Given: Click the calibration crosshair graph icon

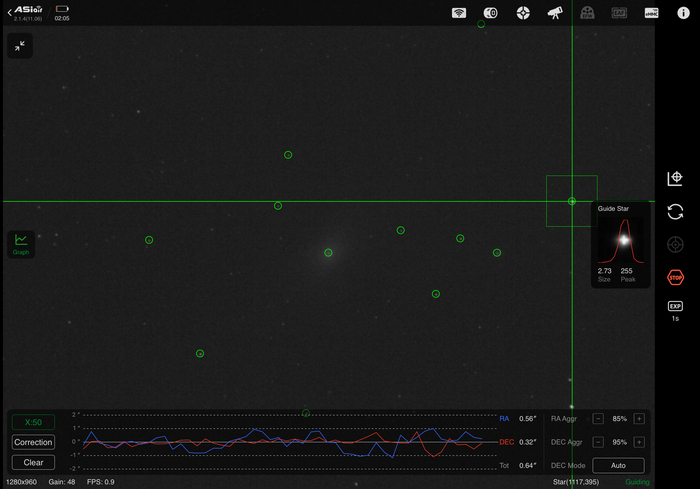Looking at the screenshot, I should click(675, 179).
